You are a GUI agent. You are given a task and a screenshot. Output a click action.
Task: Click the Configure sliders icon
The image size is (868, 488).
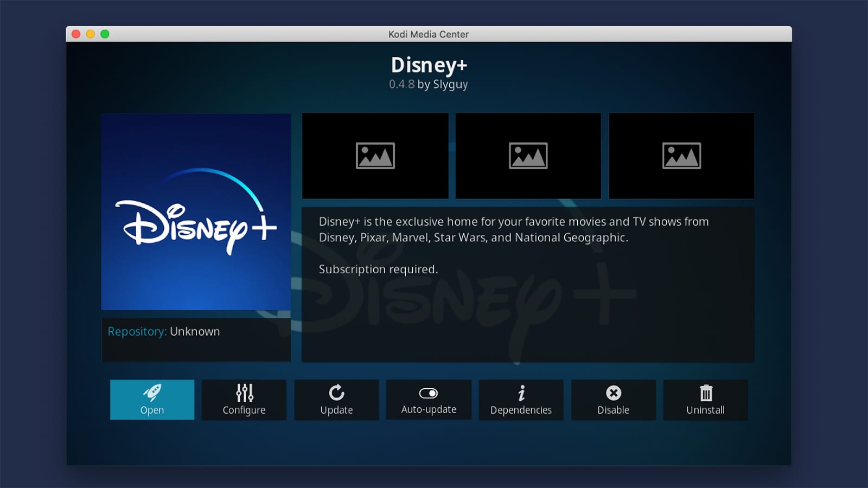244,393
